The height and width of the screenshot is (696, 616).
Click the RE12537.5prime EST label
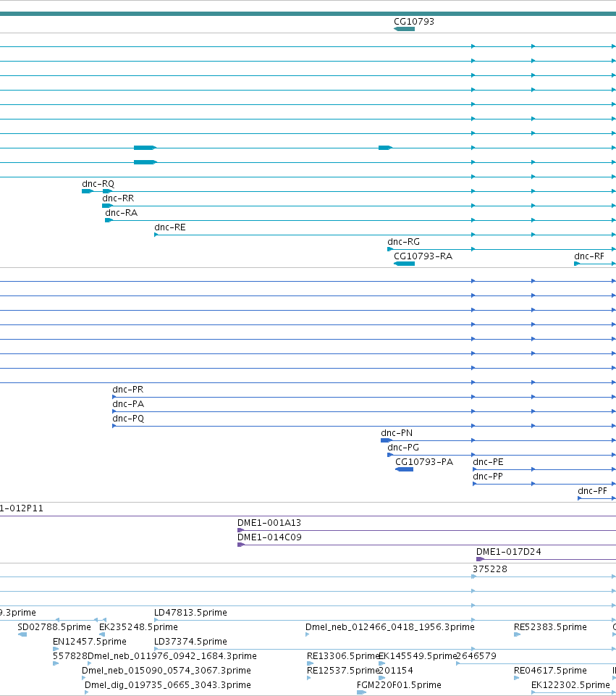click(x=343, y=670)
